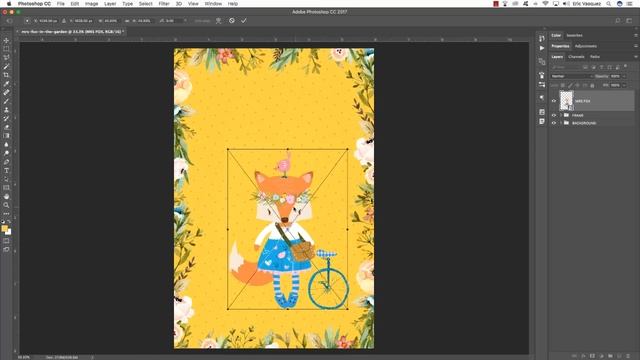Switch to warp mode in options bar
Viewport: 640px width, 360px height.
coord(219,20)
